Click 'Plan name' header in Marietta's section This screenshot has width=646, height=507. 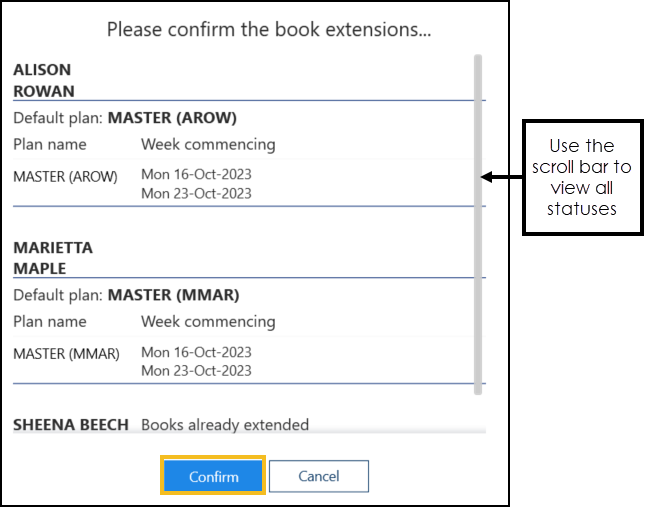pos(50,322)
